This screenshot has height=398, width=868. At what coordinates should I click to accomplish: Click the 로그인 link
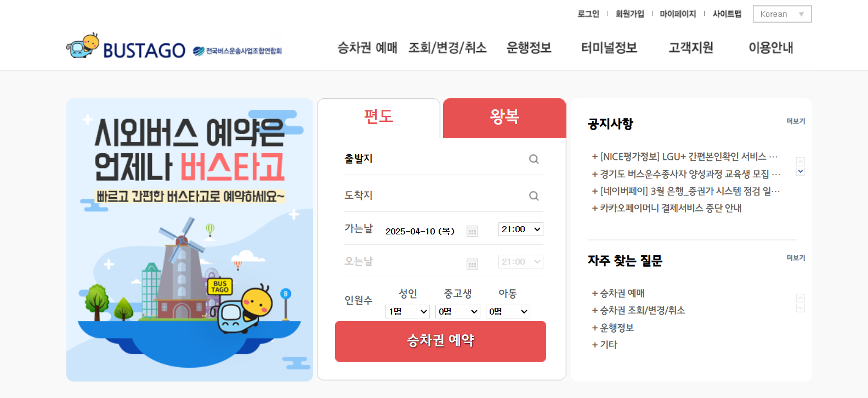coord(588,14)
